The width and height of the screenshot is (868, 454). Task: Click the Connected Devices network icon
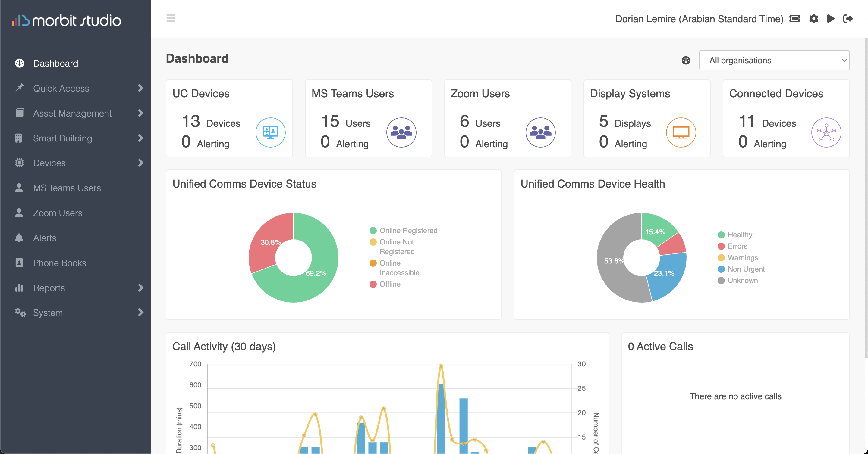(826, 132)
